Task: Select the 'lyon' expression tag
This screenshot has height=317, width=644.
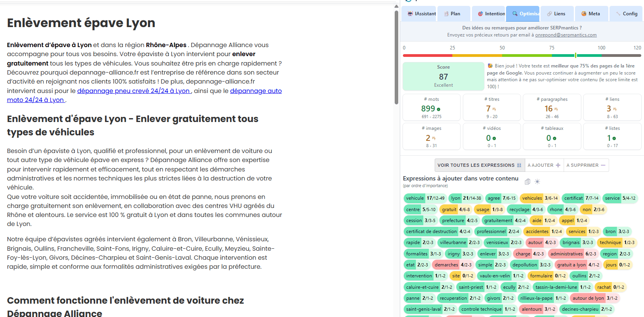Action: (x=466, y=198)
